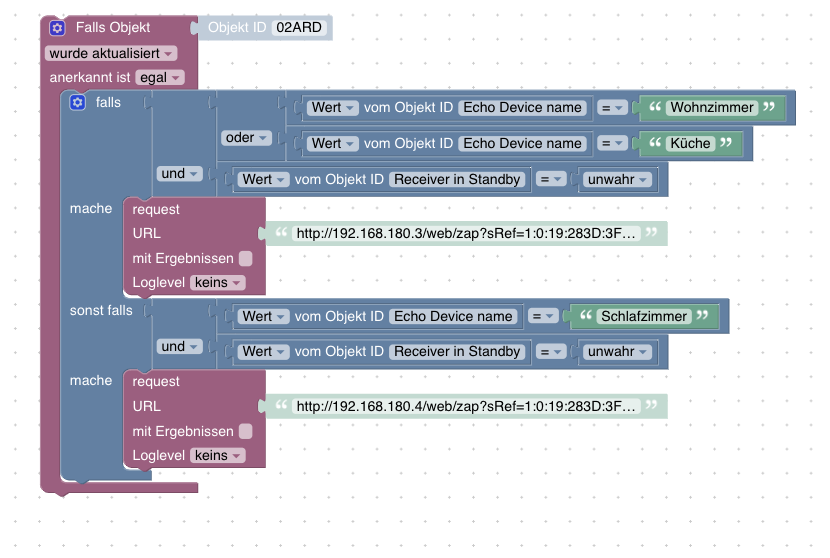Image resolution: width=830 pixels, height=558 pixels.
Task: Select Echo Device name in Wohnzimmer row
Action: [522, 107]
